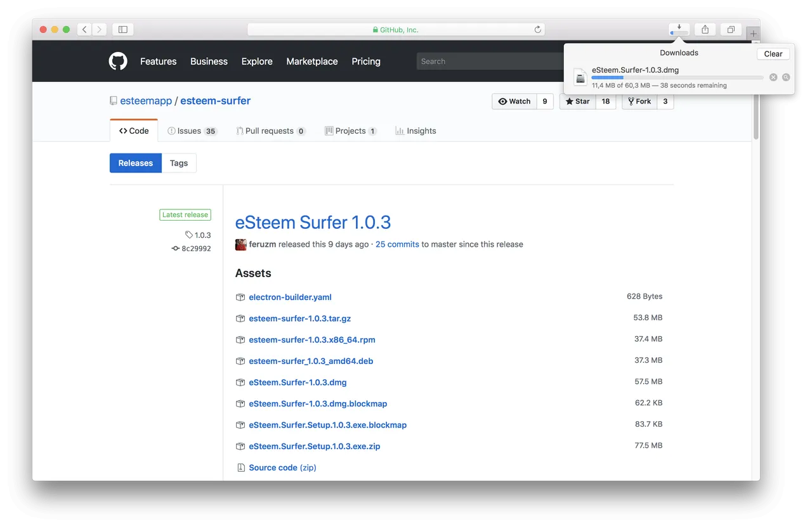
Task: Cancel the eSteem.Surfer dmg download
Action: [x=773, y=77]
